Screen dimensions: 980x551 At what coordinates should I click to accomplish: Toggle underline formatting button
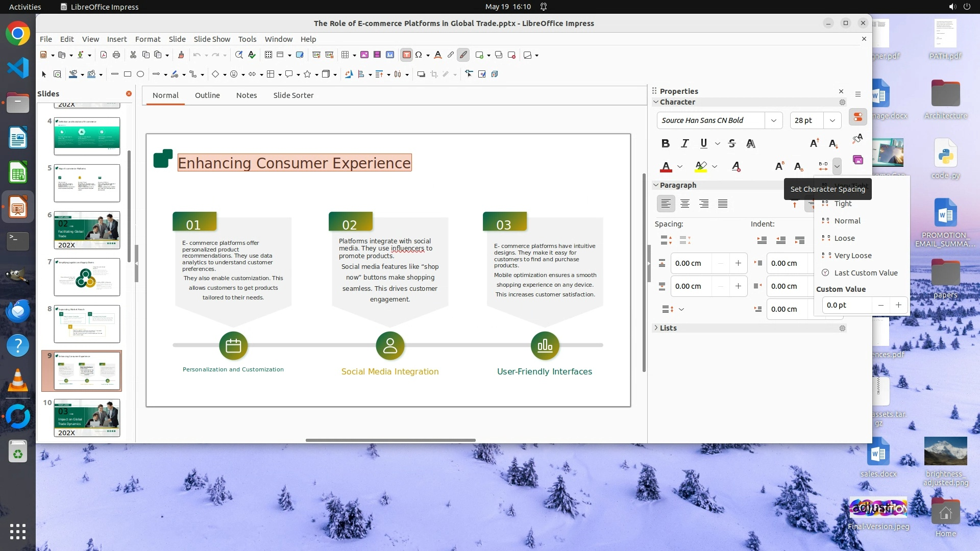pyautogui.click(x=703, y=143)
